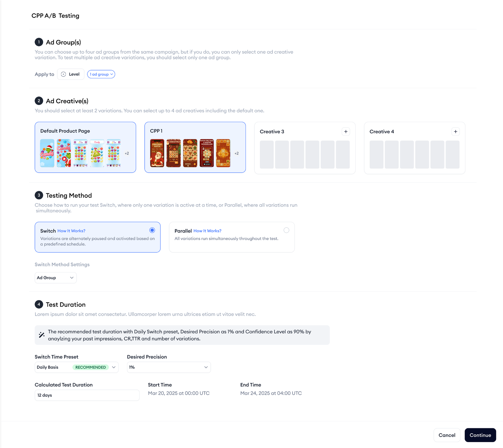The height and width of the screenshot is (448, 503).
Task: Click the plus icon on Creative 4
Action: point(455,132)
